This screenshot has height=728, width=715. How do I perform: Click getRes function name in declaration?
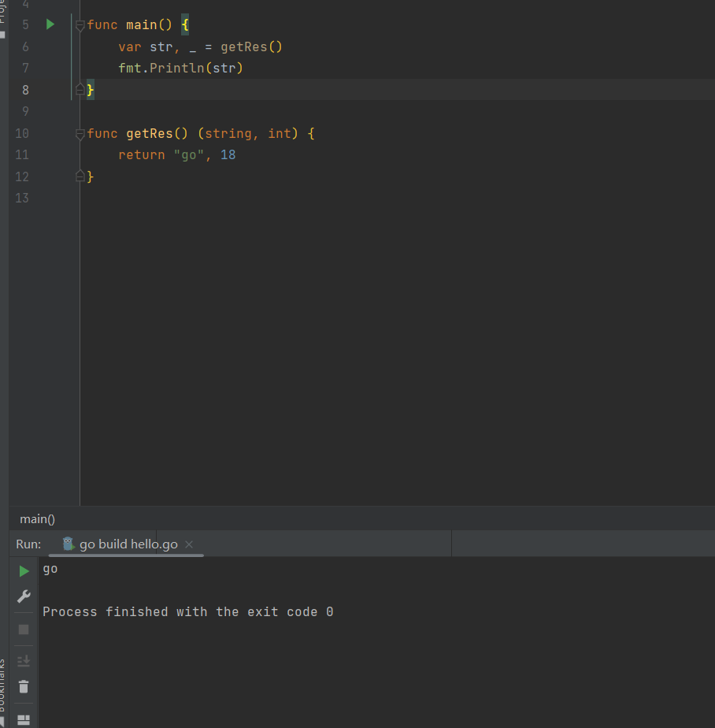[150, 134]
